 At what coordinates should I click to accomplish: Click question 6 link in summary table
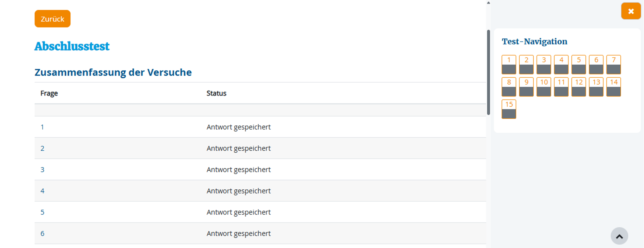(x=42, y=234)
